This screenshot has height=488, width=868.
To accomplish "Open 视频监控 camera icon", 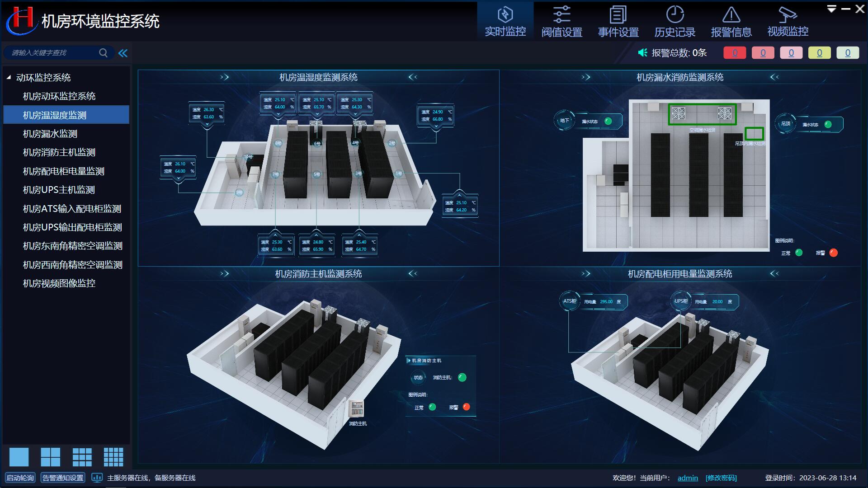I will pos(788,15).
